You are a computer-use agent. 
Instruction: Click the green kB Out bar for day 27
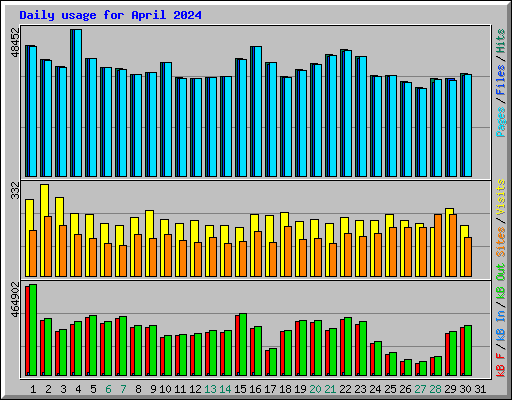tap(423, 368)
